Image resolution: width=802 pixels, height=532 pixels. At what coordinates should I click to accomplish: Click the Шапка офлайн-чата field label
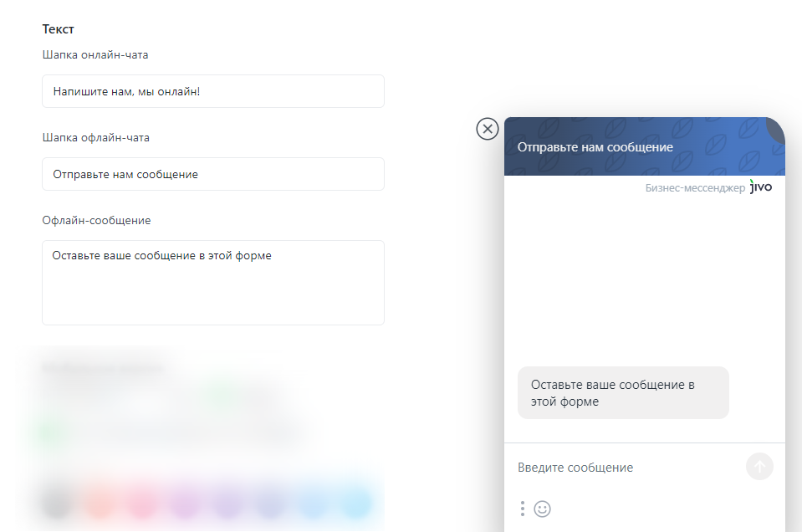[95, 138]
